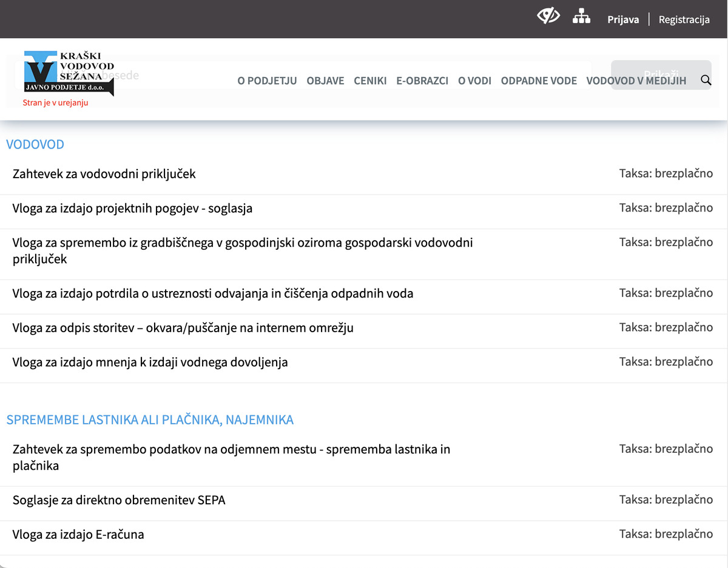
Task: Click the accessibility eye icon
Action: pyautogui.click(x=548, y=16)
